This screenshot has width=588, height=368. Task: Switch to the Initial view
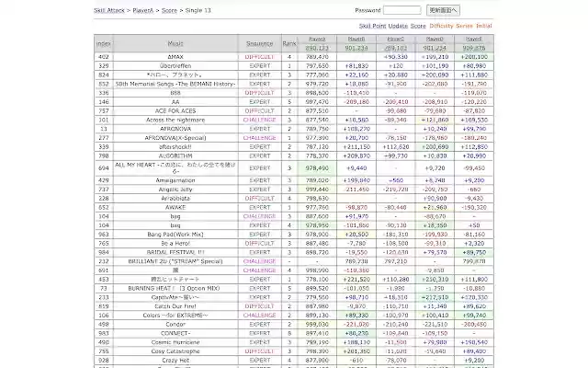point(484,26)
